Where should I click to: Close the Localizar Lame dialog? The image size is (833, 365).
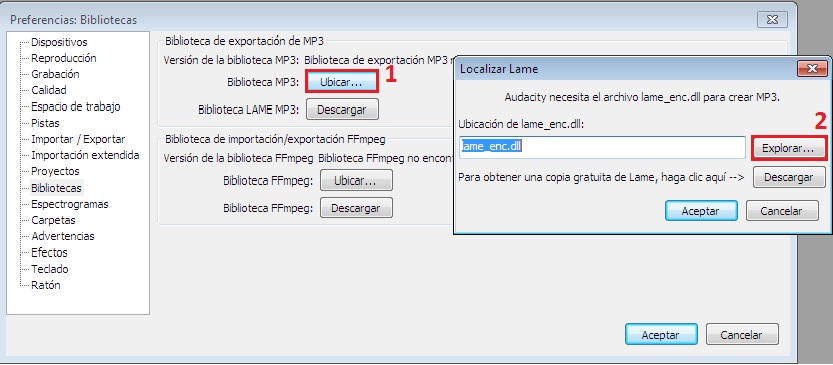(812, 69)
